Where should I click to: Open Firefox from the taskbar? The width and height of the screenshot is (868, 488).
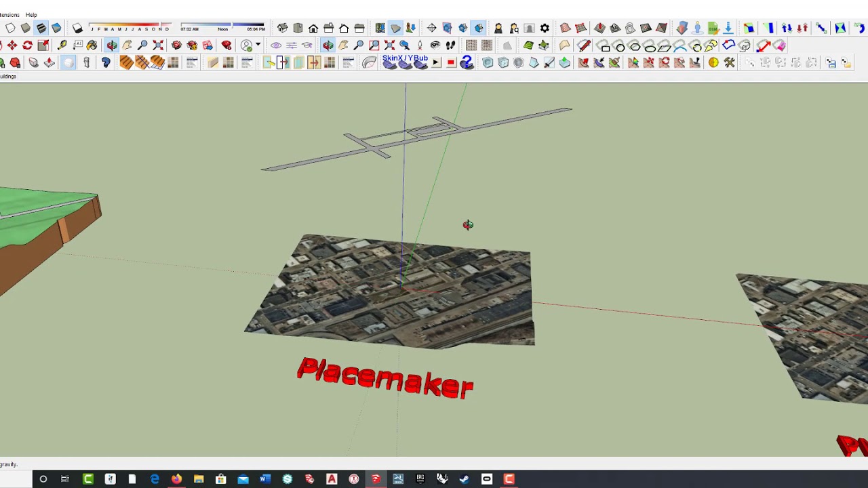pos(176,479)
